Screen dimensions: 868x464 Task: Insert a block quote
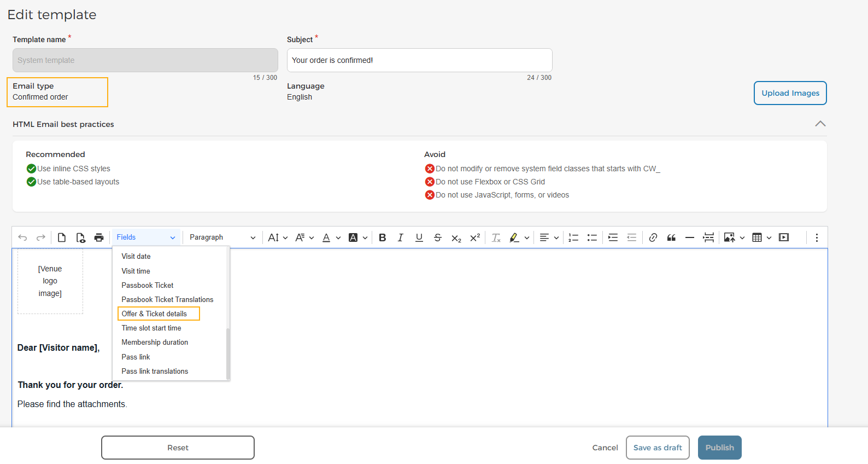pos(671,237)
